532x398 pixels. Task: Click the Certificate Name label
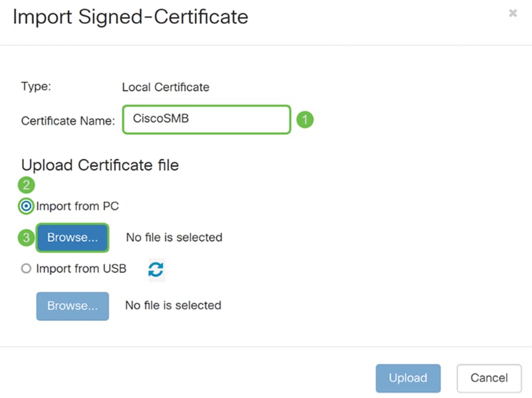tap(68, 121)
